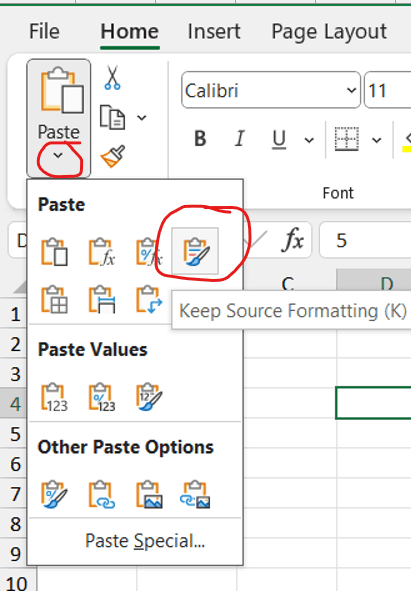Toggle Underline formatting
This screenshot has width=411, height=591.
(x=279, y=139)
